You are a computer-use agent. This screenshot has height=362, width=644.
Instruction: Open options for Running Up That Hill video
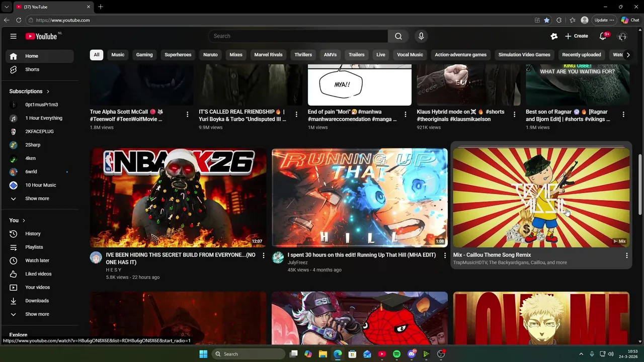[445, 255]
